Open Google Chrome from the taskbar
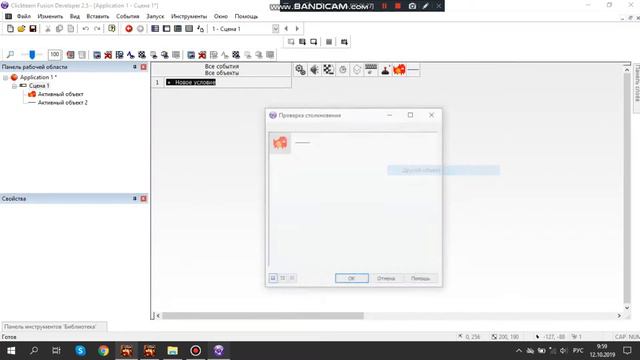 click(103, 351)
